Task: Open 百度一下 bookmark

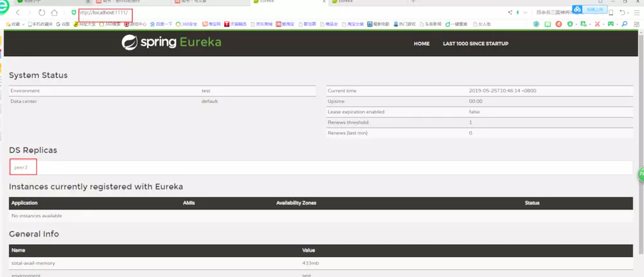Action: point(161,24)
